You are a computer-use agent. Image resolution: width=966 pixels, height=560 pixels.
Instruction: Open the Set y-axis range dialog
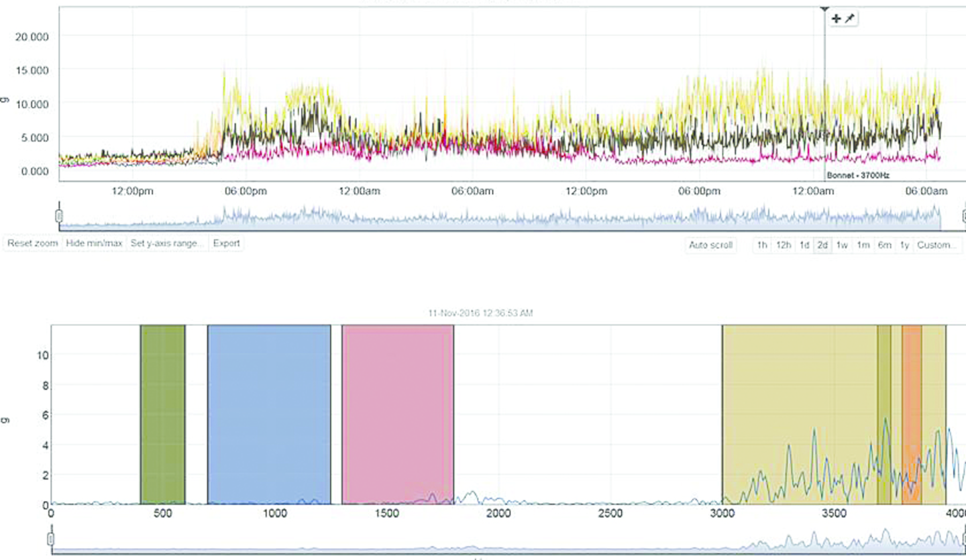167,243
